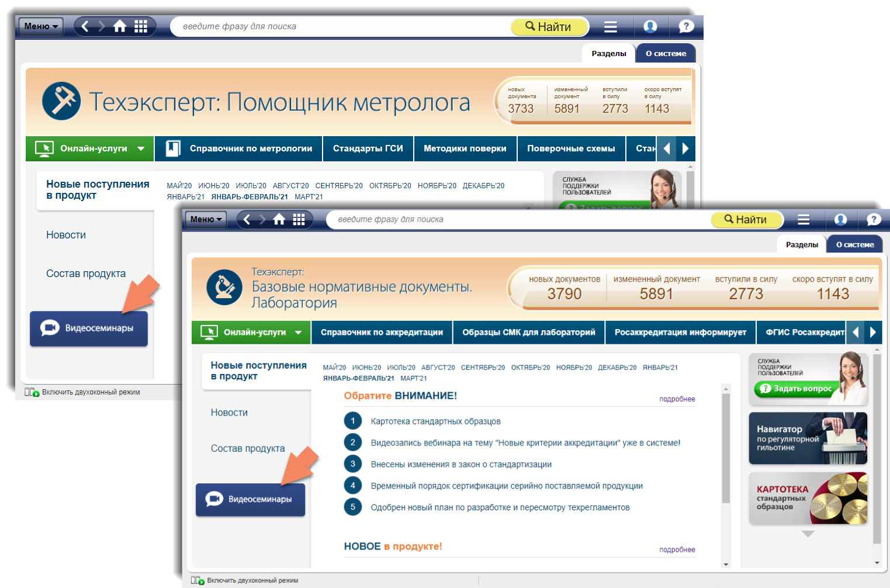This screenshot has width=890, height=588.
Task: Open the grid of sections icon in the back window
Action: tap(141, 26)
